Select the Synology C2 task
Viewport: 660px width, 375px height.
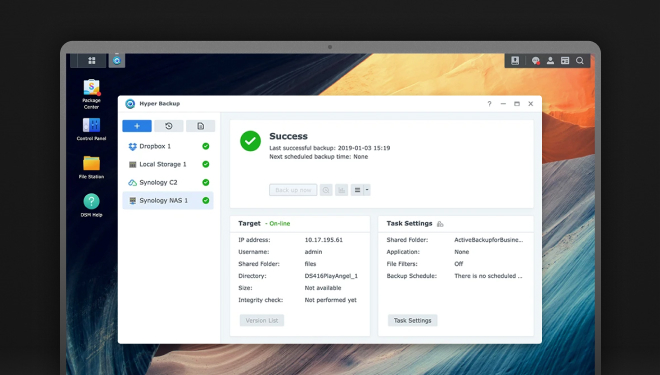(x=168, y=182)
